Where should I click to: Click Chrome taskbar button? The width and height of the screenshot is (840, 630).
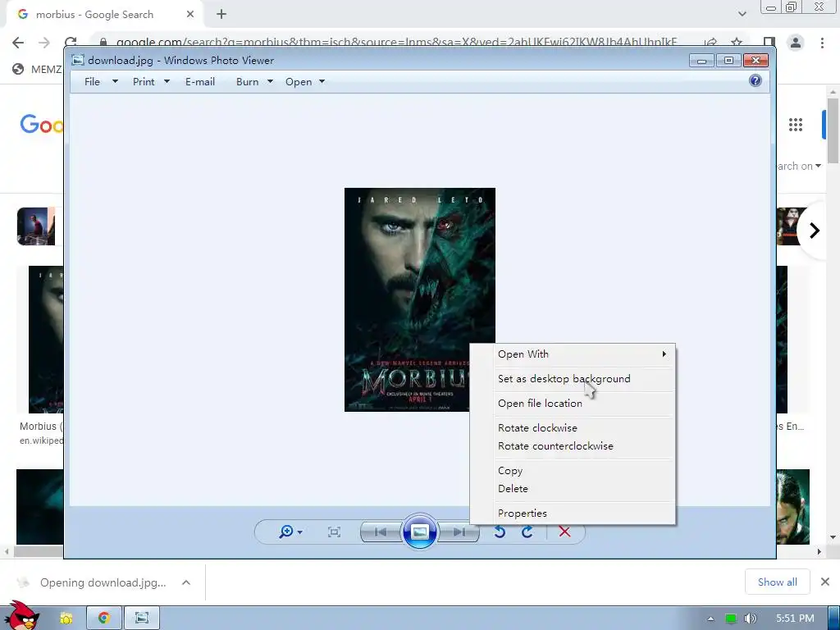pos(104,618)
